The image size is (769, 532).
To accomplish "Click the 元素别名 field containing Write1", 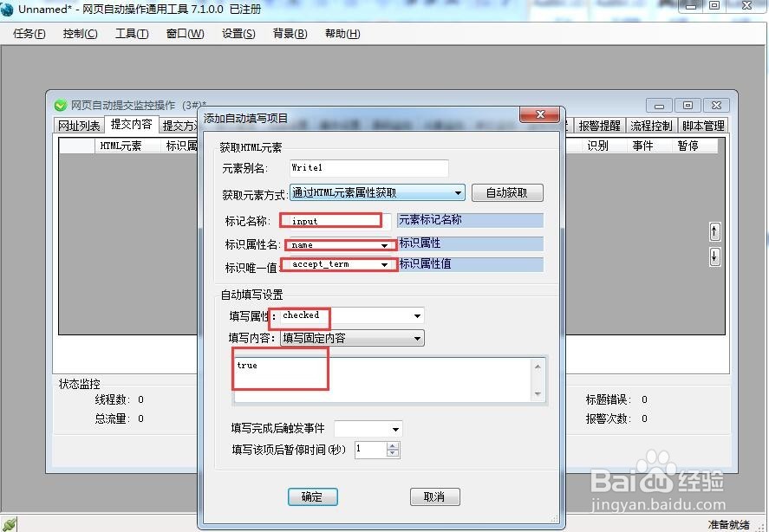I will point(368,167).
